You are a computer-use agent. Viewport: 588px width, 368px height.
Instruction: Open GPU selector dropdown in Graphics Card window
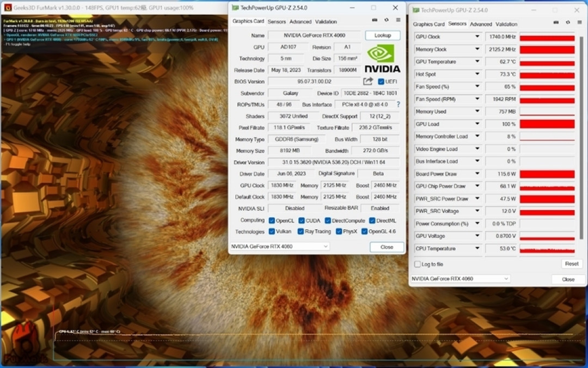click(280, 247)
